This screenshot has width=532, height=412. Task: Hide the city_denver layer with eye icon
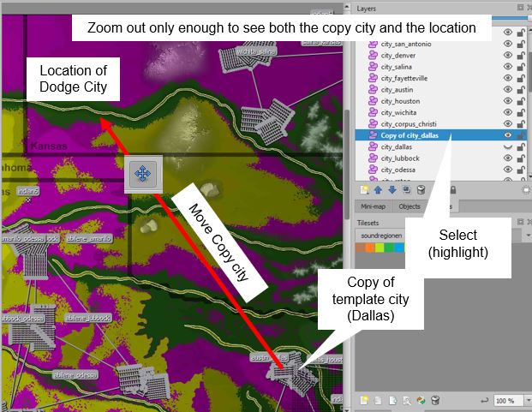508,56
